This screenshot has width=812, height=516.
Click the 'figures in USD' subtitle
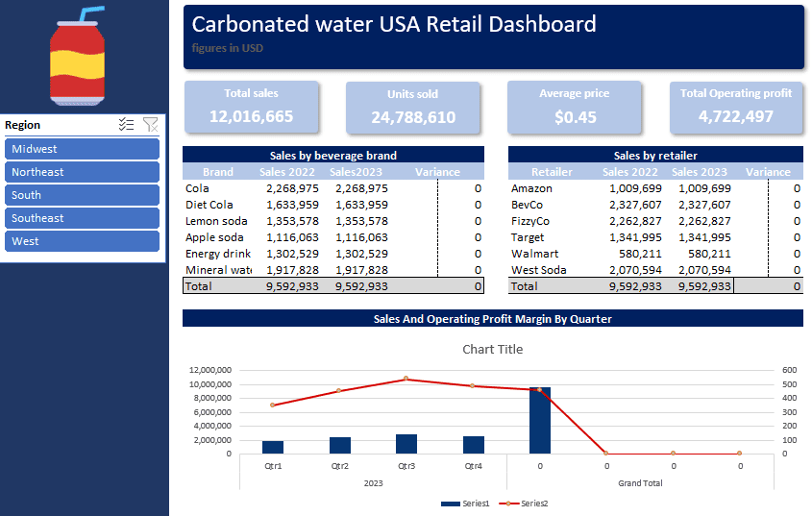click(228, 48)
